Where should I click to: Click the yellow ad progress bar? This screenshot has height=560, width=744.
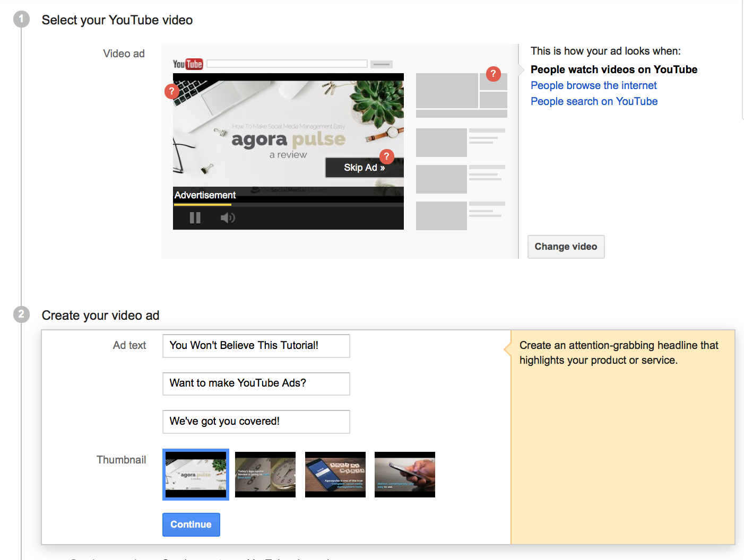coord(202,205)
